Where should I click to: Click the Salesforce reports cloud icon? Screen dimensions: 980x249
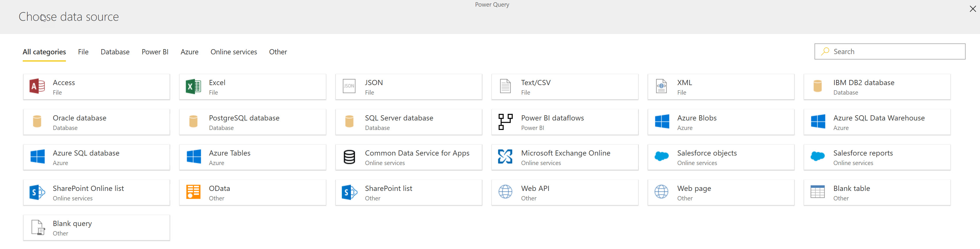[818, 156]
